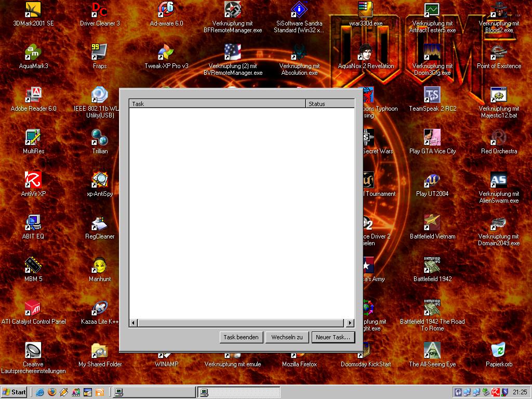
Task: Sort by the Task column header
Action: click(x=217, y=103)
